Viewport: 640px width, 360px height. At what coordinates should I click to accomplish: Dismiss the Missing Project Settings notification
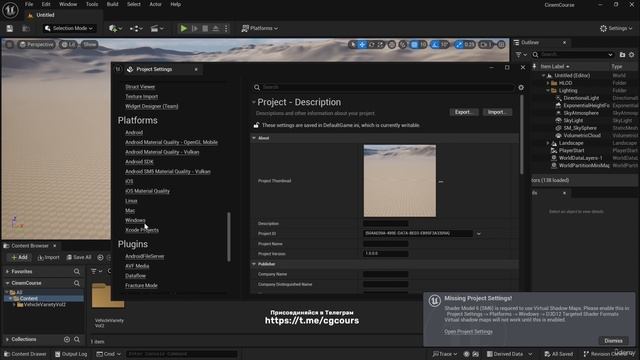[x=613, y=340]
